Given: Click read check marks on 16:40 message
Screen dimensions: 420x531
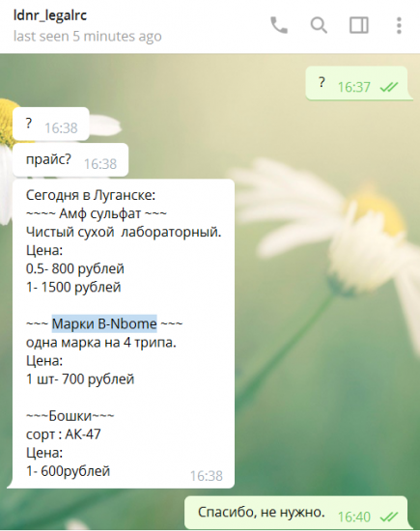Looking at the screenshot, I should click(388, 517).
